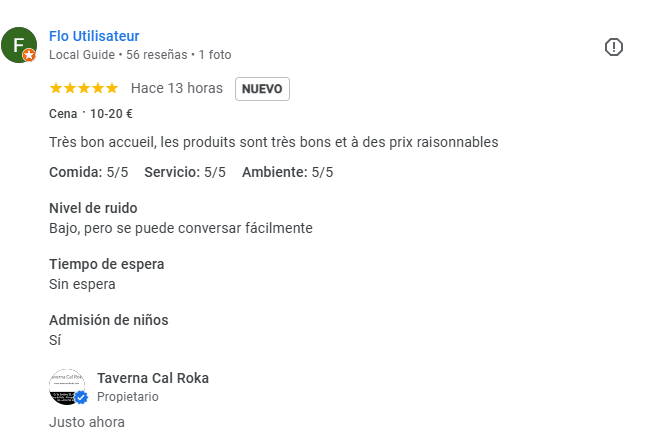660x436 pixels.
Task: Click the NUEVO badge
Action: point(262,89)
